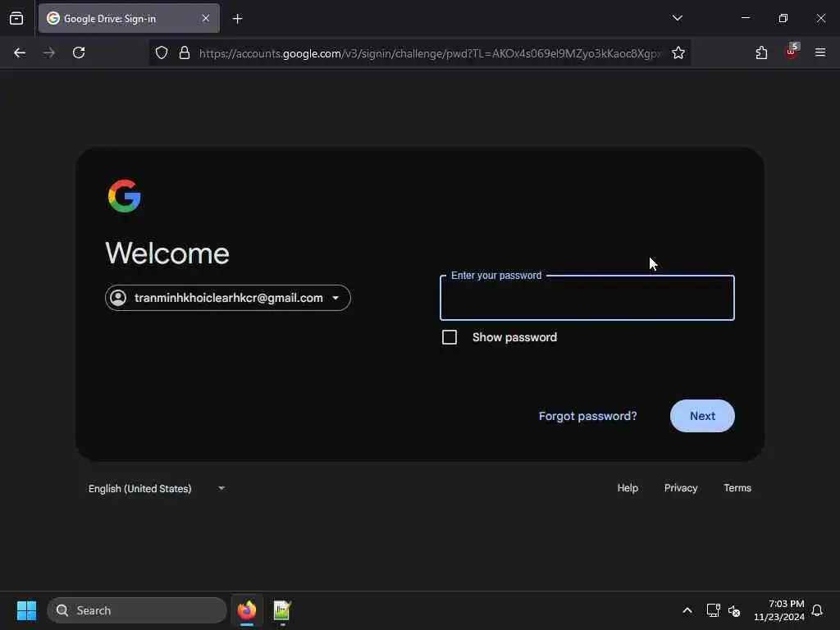Go forward with the arrow icon
This screenshot has width=840, height=630.
49,52
